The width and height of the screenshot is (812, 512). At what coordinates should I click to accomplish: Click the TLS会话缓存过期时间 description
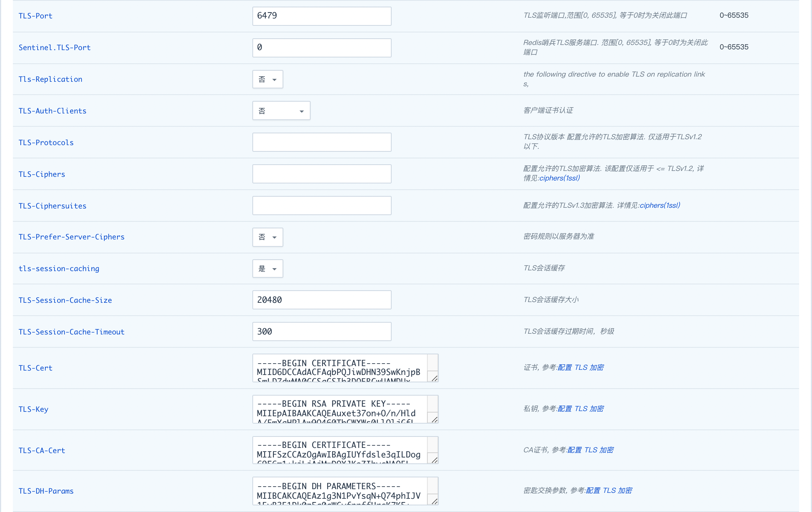coord(569,332)
